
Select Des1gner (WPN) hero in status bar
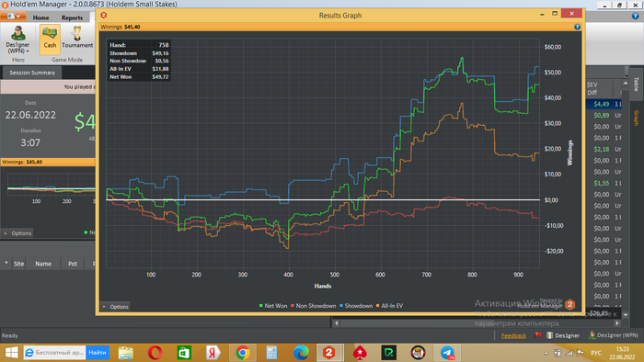[614, 335]
